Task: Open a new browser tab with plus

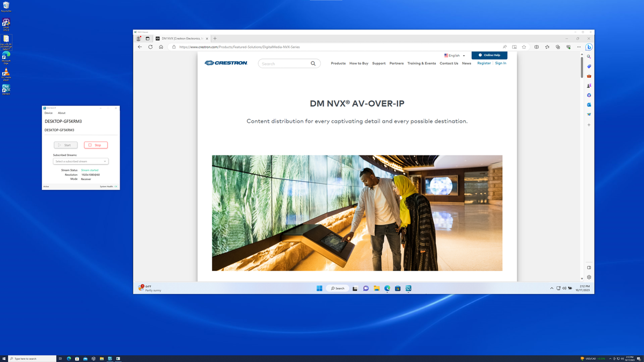Action: 215,39
